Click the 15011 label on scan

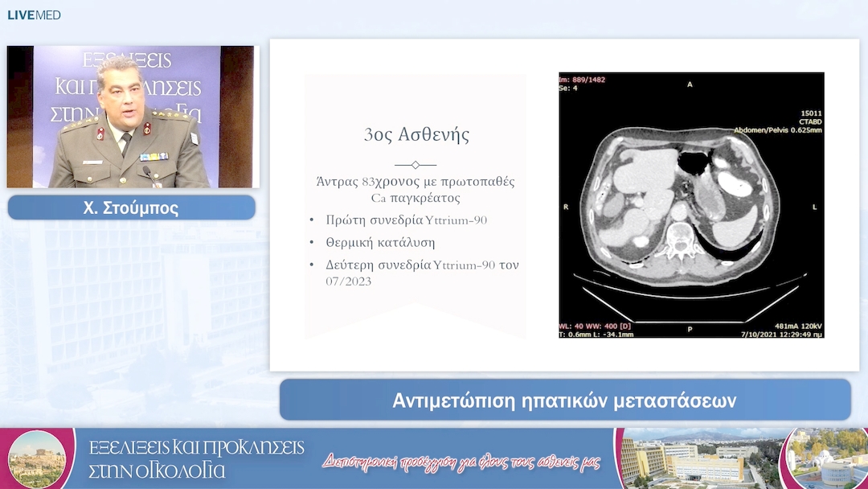click(812, 113)
